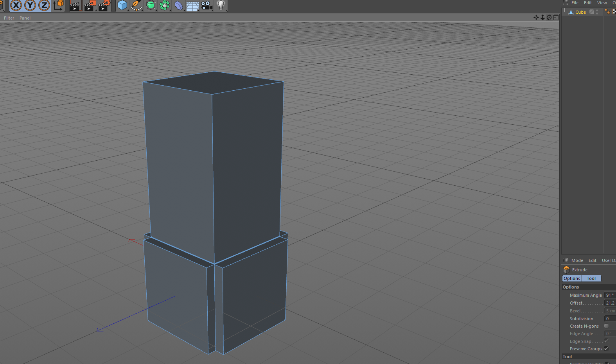Screen dimensions: 616x364
Task: Grab the Object Manager panel grip
Action: 566,3
